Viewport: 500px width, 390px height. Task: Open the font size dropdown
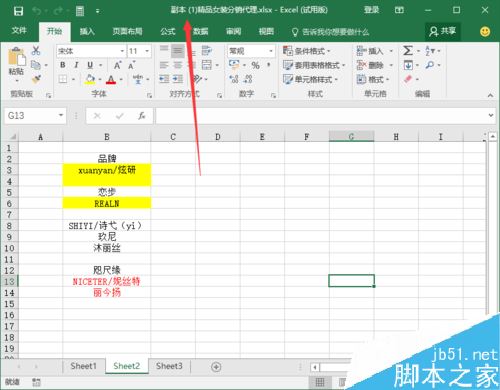[147, 51]
